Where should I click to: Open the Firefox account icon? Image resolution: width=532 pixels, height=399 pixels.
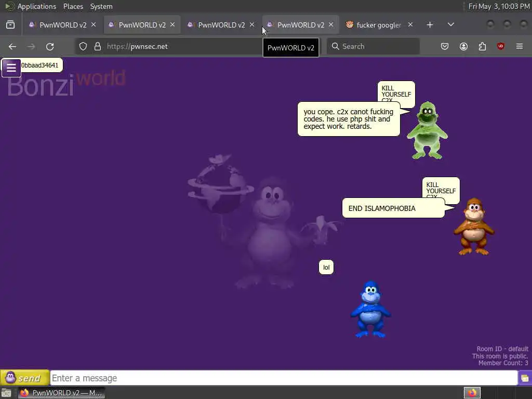[x=463, y=46]
